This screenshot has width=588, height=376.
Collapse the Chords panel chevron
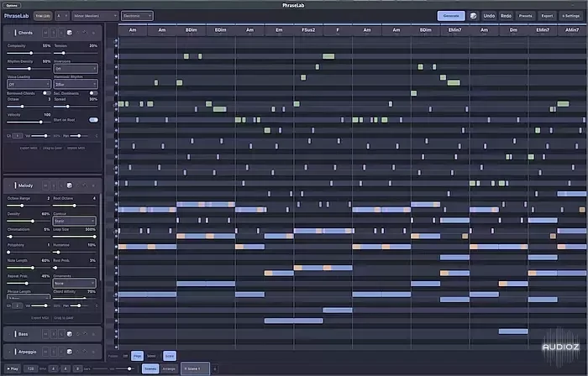9,33
